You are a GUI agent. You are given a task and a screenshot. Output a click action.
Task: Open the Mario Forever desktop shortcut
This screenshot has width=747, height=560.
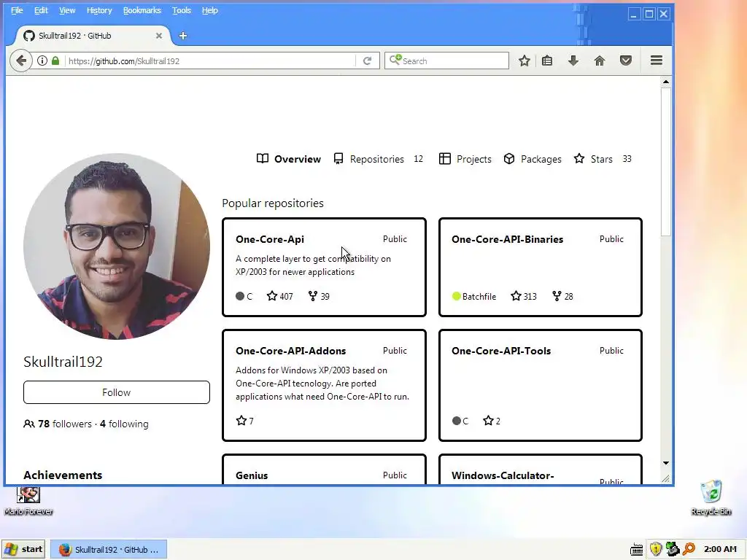pyautogui.click(x=28, y=500)
